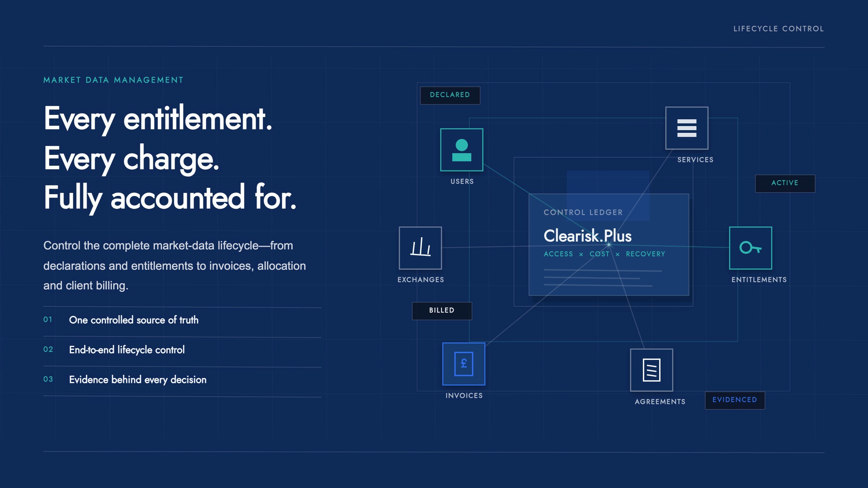Image resolution: width=868 pixels, height=488 pixels.
Task: Select the Services stacked-bars icon tile
Action: pyautogui.click(x=687, y=128)
